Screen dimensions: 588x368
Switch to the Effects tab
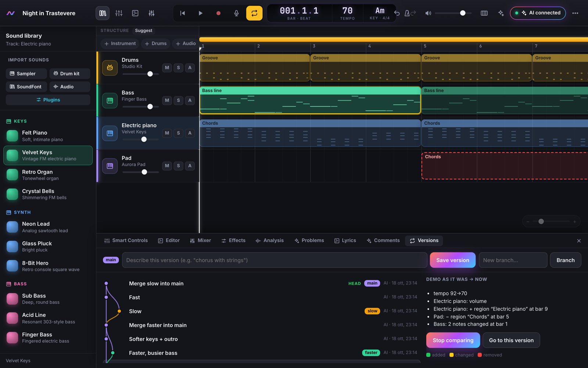(x=233, y=241)
